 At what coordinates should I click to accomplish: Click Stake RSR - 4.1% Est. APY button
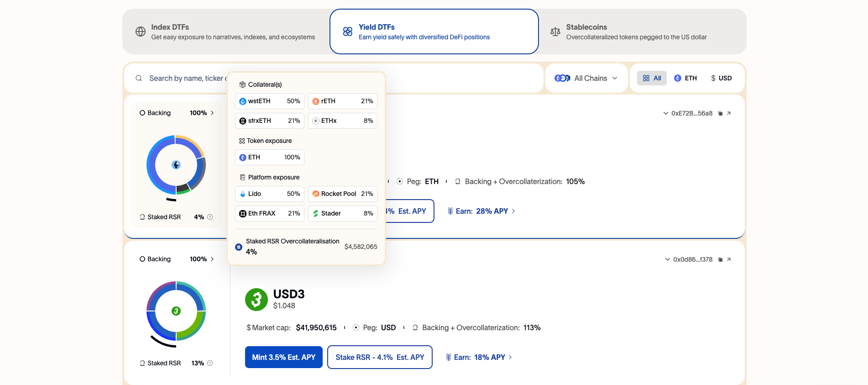point(380,357)
